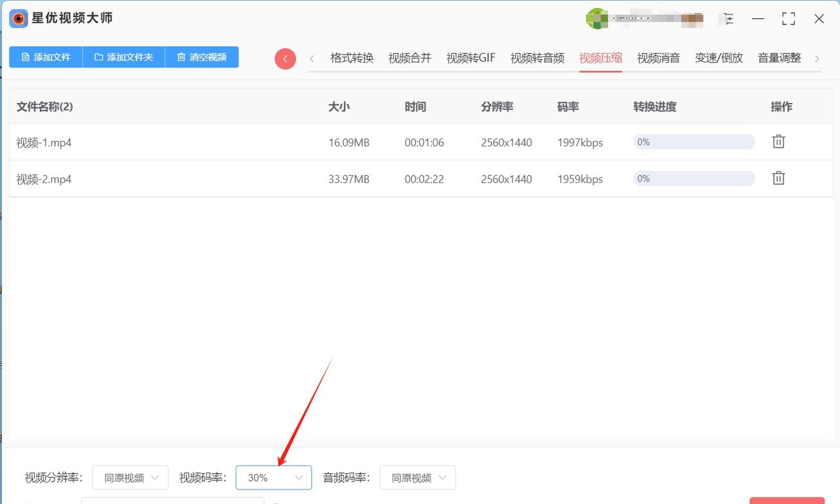Screen dimensions: 840x504
Task: Delete 视频-1.mp4 using its trash icon
Action: (x=778, y=142)
